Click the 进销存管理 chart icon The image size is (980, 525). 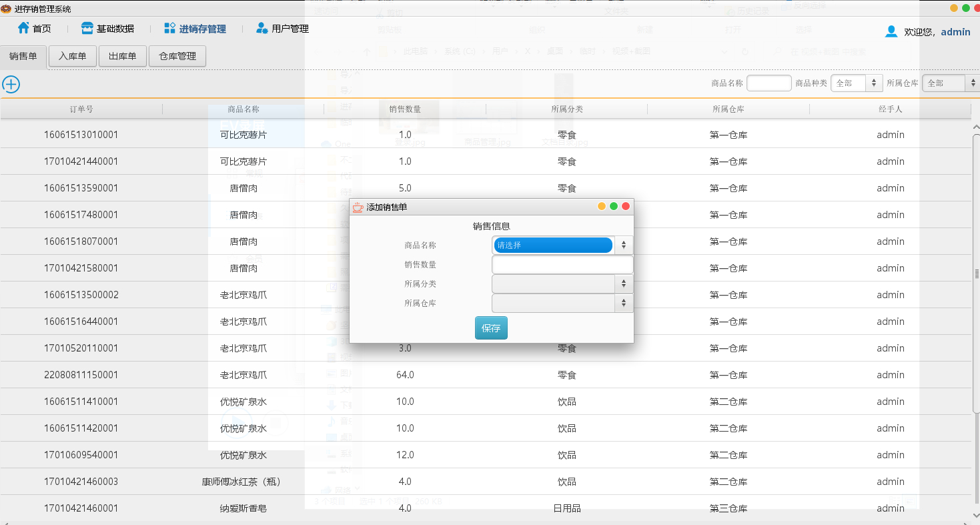168,27
